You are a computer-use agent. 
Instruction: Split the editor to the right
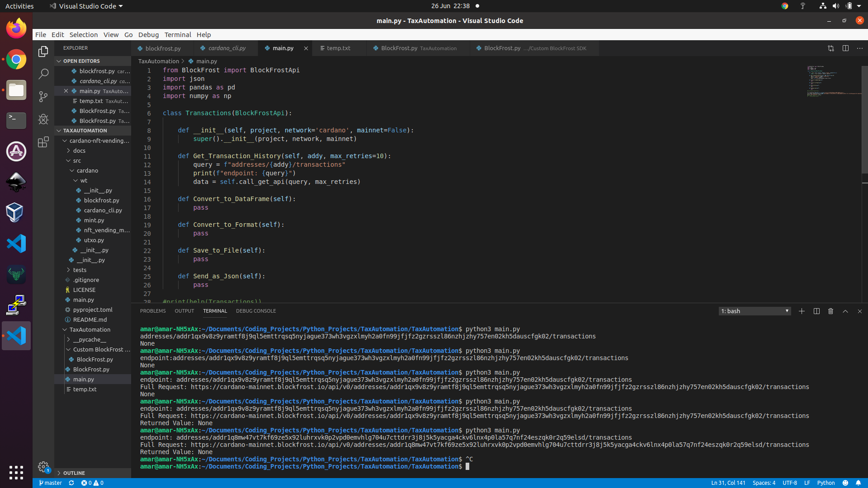tap(845, 48)
